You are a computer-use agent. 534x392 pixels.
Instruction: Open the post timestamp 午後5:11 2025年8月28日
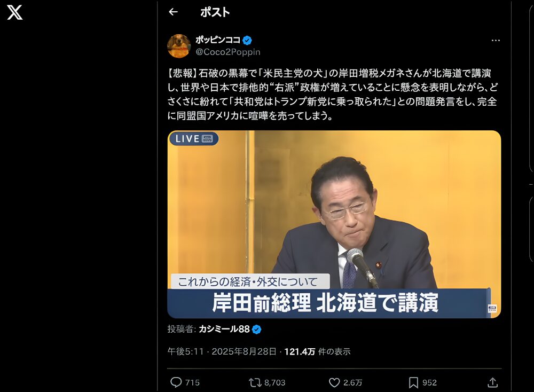222,351
